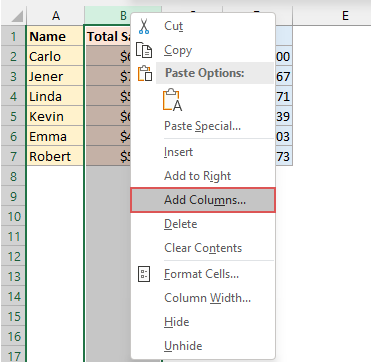
Task: Open Column Width dialog
Action: [203, 298]
